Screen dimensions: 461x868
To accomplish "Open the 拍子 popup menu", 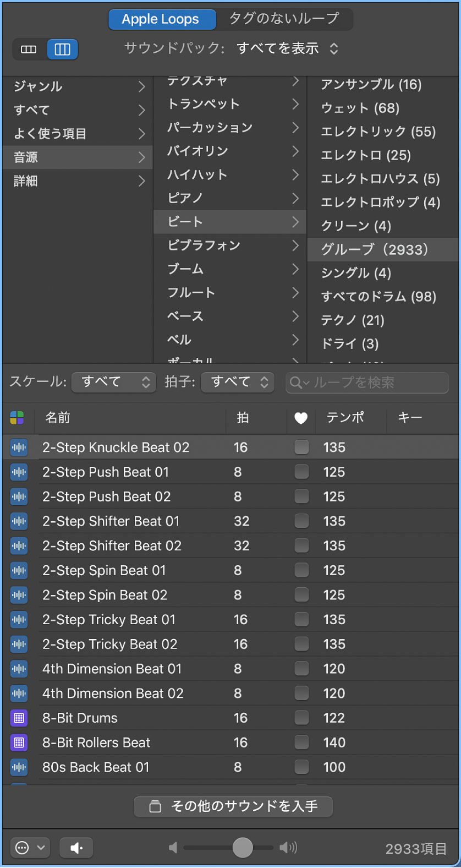I will pyautogui.click(x=238, y=382).
